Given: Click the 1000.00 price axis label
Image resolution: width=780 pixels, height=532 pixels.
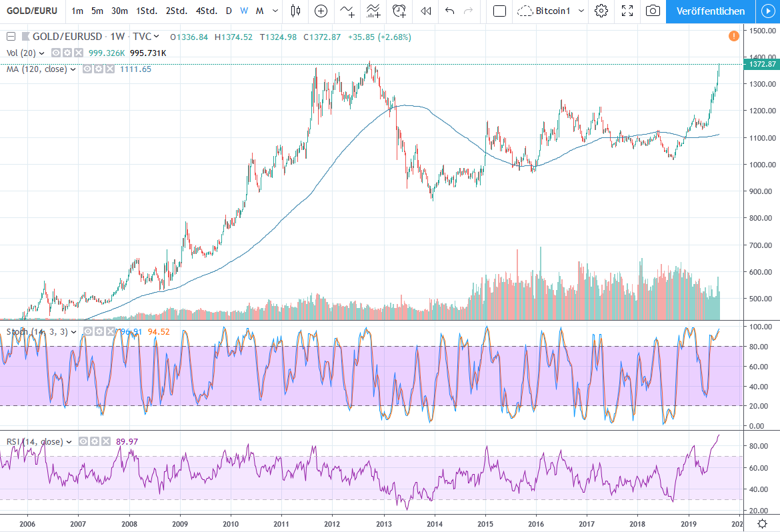Looking at the screenshot, I should point(763,165).
